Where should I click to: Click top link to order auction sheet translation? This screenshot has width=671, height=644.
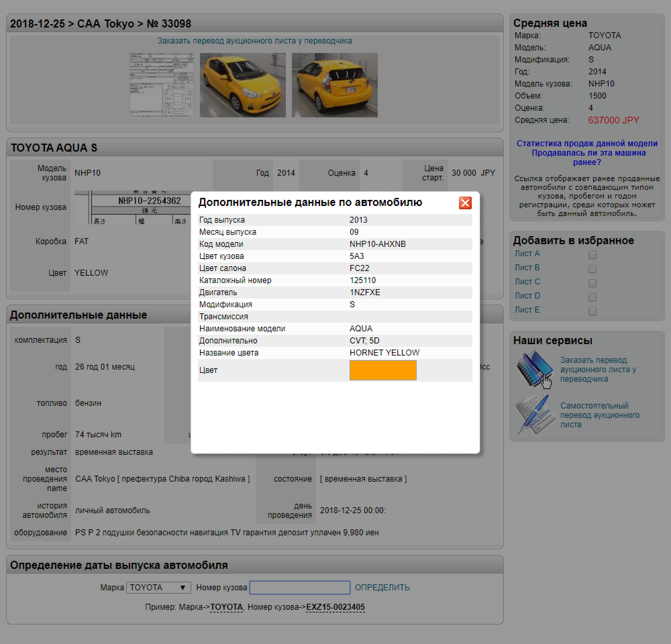[254, 41]
